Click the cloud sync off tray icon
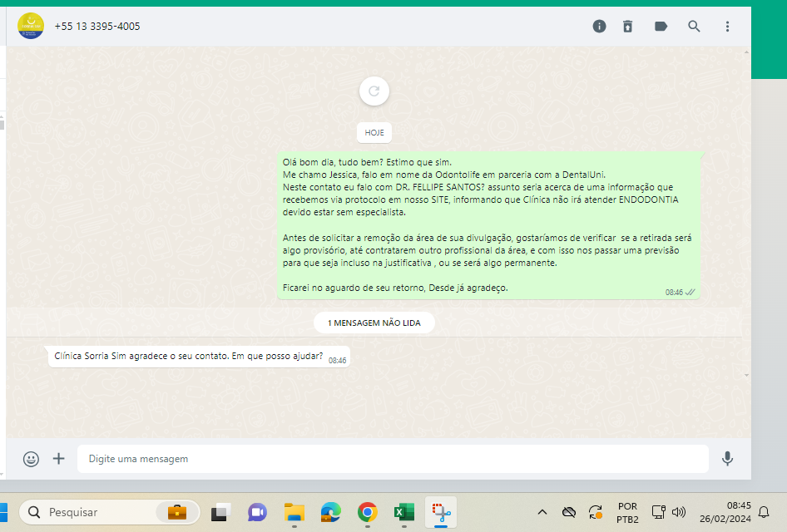Image resolution: width=787 pixels, height=532 pixels. (x=569, y=512)
